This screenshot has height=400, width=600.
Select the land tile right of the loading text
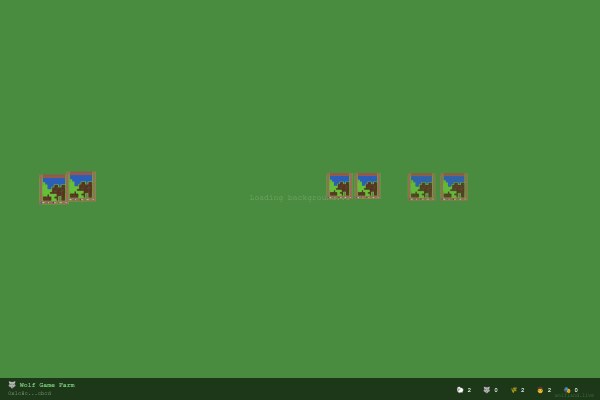tap(339, 186)
